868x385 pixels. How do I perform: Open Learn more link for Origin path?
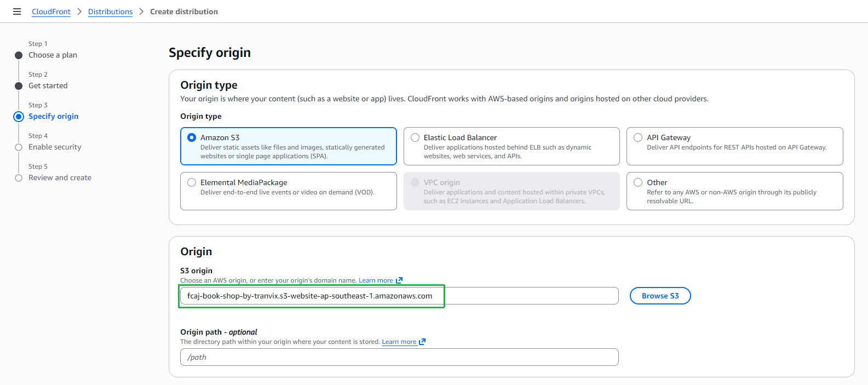[x=399, y=342]
